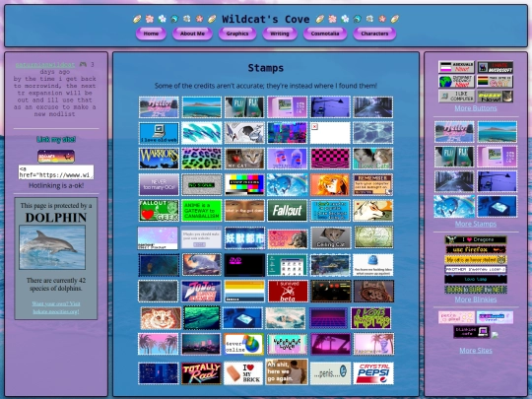This screenshot has height=399, width=532.
Task: Click the 'I Love Cats' stamp
Action: pos(372,159)
